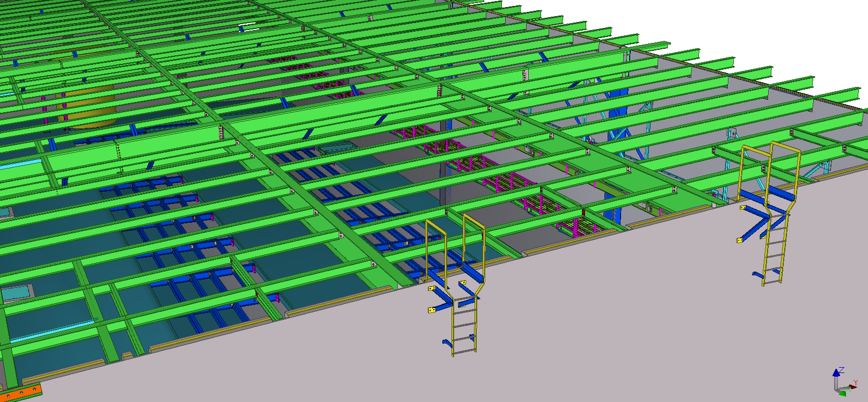Select the farther yellow caged ladder
Image resolution: width=868 pixels, height=402 pixels.
770,213
